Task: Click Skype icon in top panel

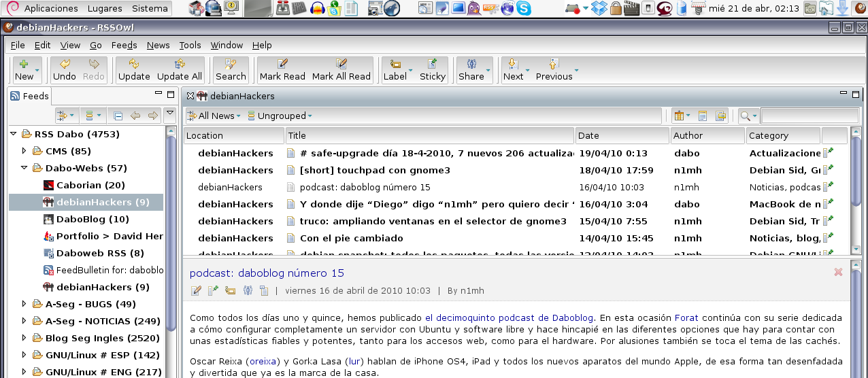Action: (524, 9)
